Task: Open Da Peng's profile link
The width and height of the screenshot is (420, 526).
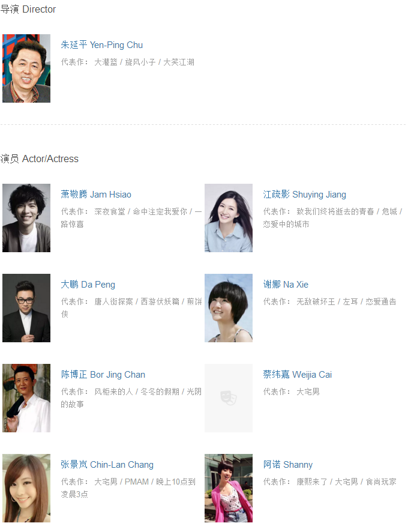Action: [88, 285]
